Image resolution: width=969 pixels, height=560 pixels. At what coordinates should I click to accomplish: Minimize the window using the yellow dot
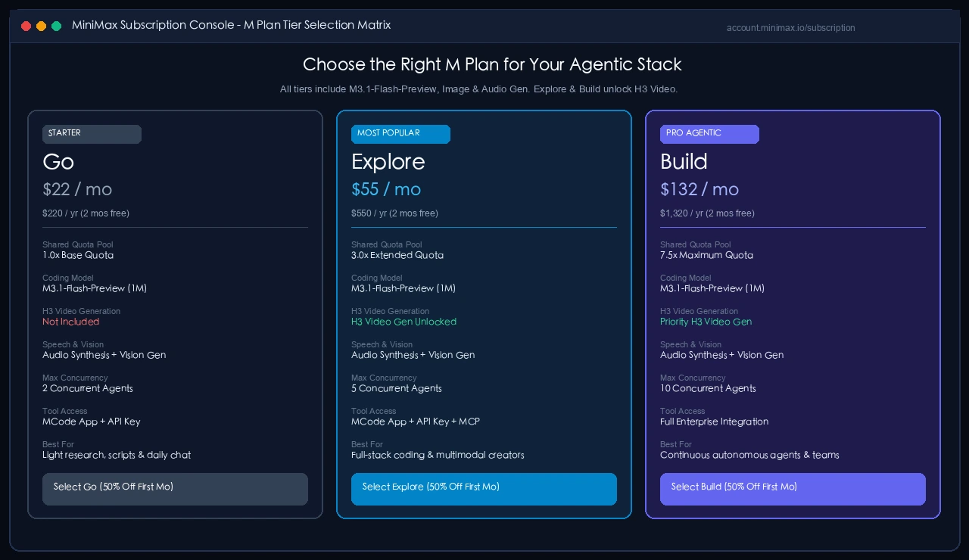[x=41, y=26]
